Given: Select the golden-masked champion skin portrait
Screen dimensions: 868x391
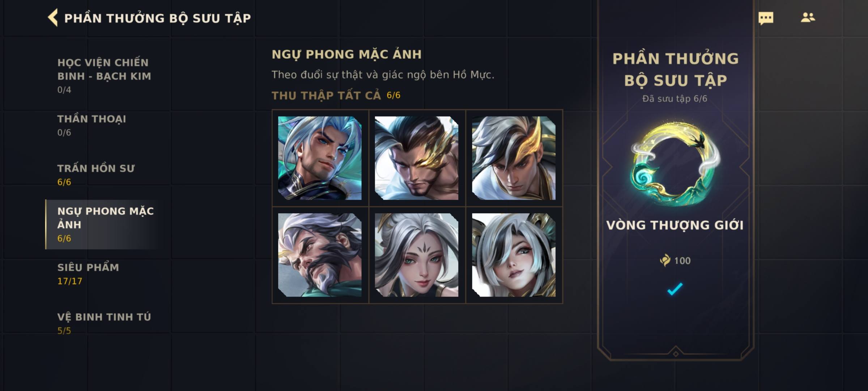Looking at the screenshot, I should coord(417,158).
